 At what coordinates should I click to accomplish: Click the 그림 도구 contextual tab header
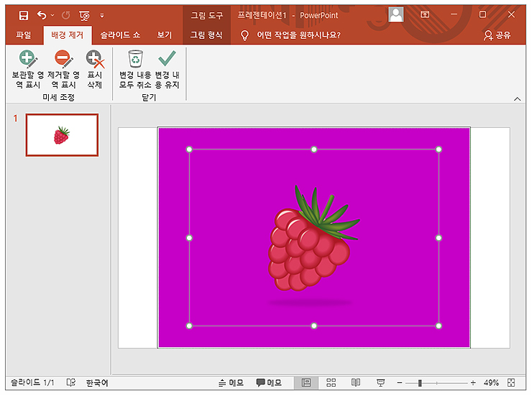point(206,15)
